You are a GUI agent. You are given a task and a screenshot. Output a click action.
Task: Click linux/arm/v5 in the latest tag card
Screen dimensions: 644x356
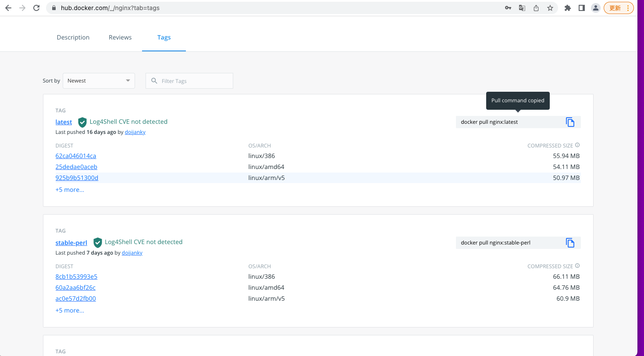pyautogui.click(x=267, y=178)
